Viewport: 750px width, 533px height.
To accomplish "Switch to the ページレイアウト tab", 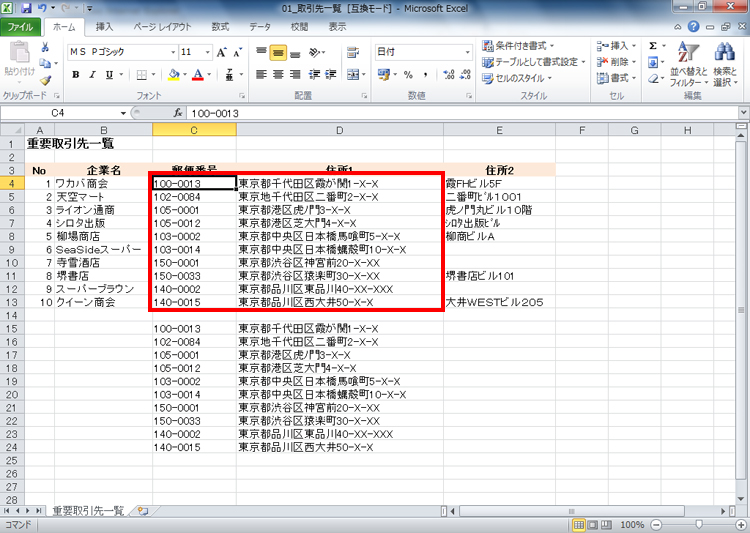I will point(162,27).
